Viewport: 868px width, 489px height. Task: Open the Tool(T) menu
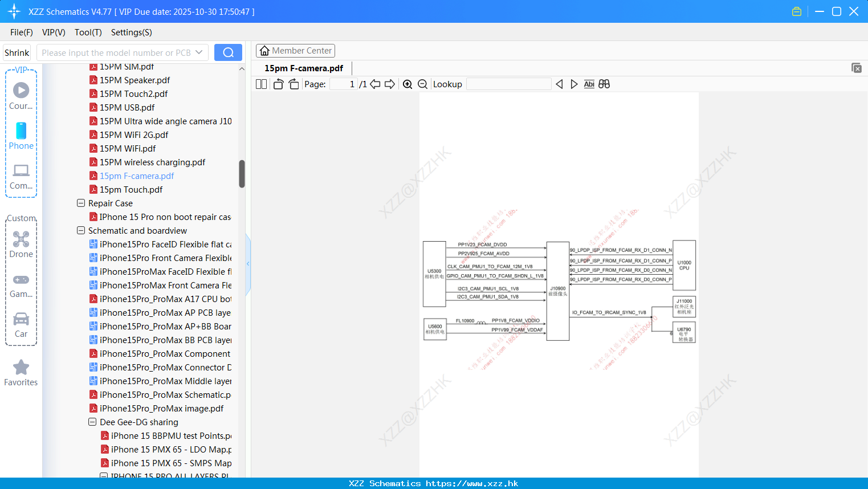88,32
